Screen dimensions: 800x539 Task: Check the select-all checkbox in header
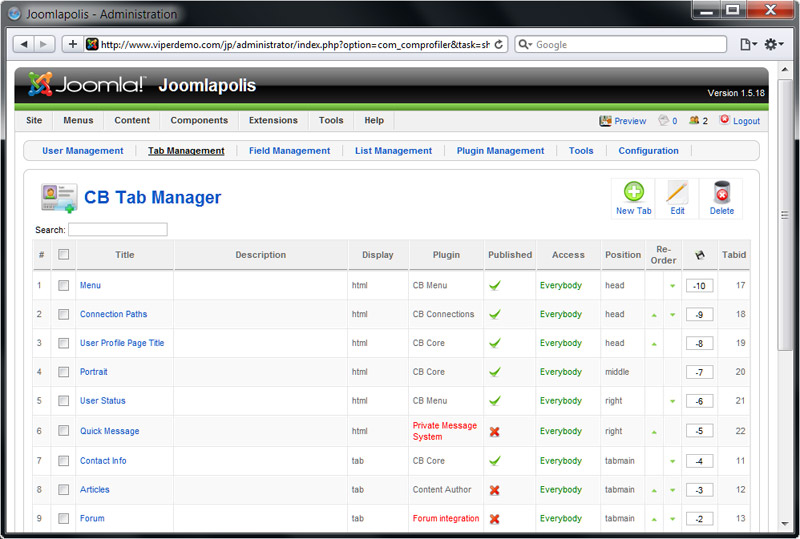[63, 254]
